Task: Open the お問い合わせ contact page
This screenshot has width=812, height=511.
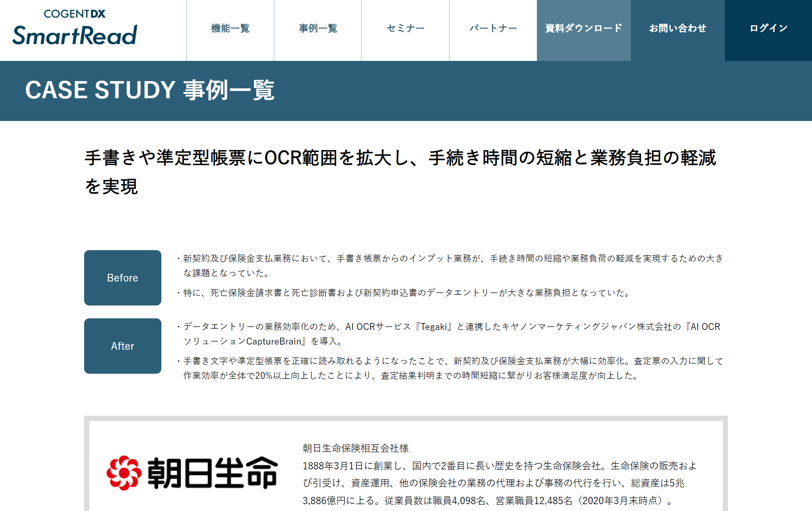Action: click(x=677, y=29)
